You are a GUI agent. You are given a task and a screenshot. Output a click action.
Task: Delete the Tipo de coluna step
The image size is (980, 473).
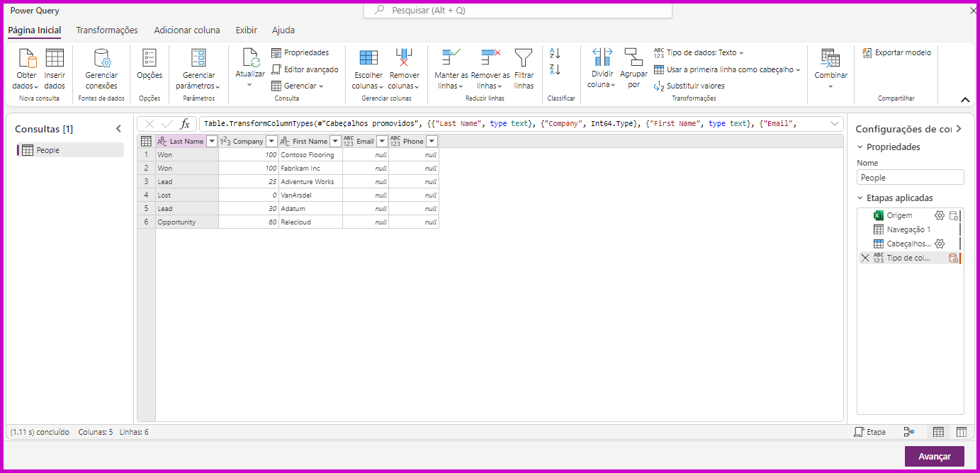tap(865, 258)
